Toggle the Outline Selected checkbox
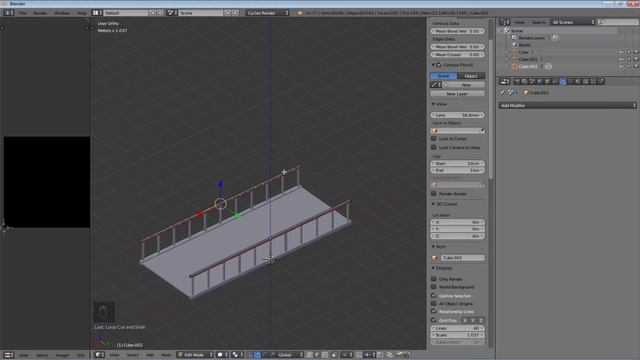Image resolution: width=640 pixels, height=360 pixels. [x=434, y=296]
